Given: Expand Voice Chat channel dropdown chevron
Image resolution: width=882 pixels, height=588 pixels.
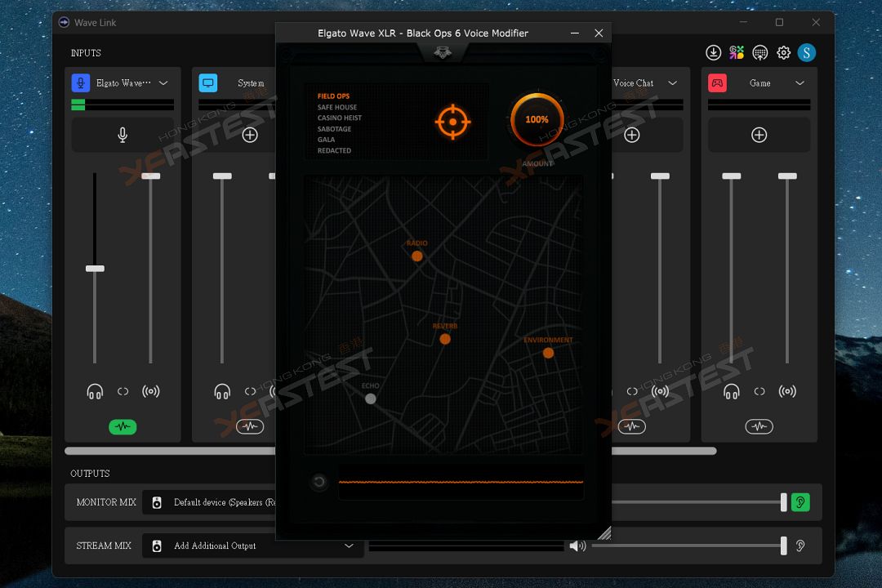Looking at the screenshot, I should (672, 83).
